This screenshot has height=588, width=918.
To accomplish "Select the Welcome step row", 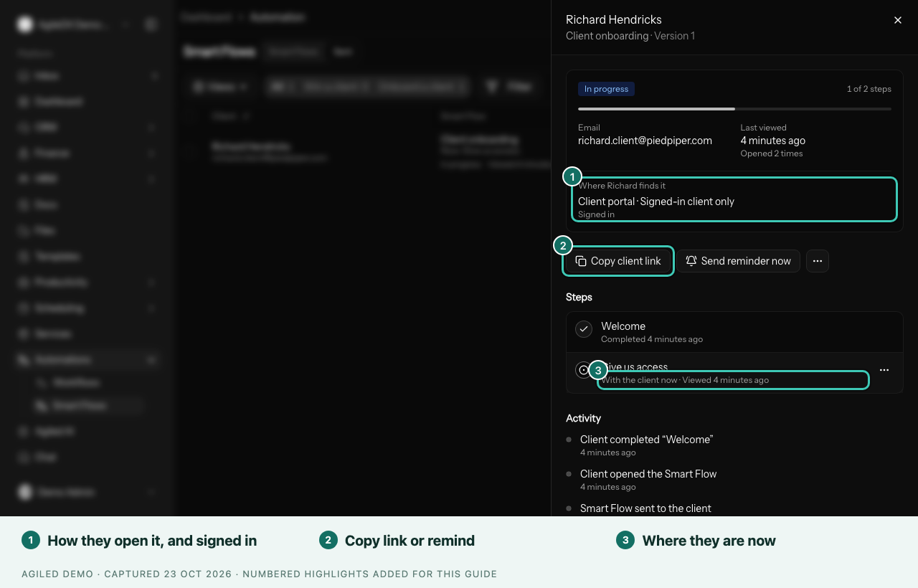I will pos(734,332).
